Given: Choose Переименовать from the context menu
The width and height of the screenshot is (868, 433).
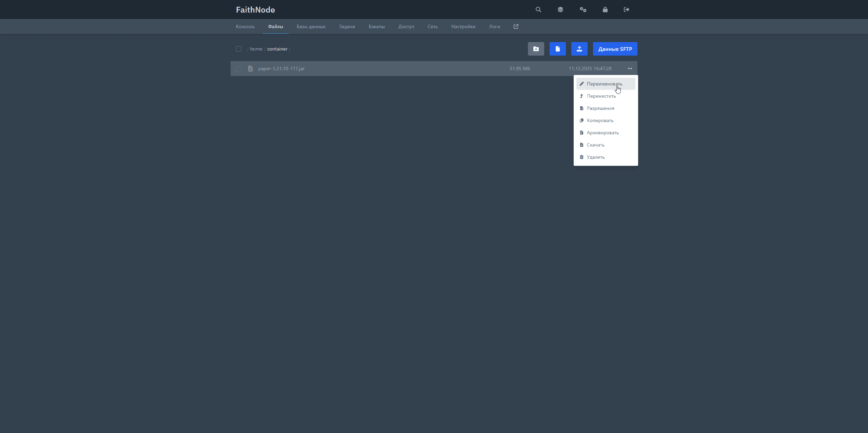Looking at the screenshot, I should point(605,84).
